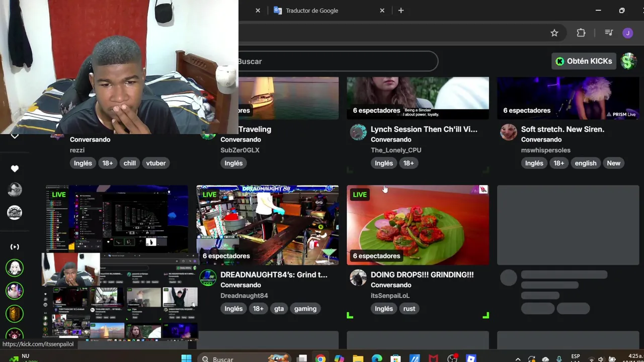This screenshot has width=644, height=362.
Task: Open Lynch Session Then Ch'ill stream title
Action: pyautogui.click(x=424, y=129)
